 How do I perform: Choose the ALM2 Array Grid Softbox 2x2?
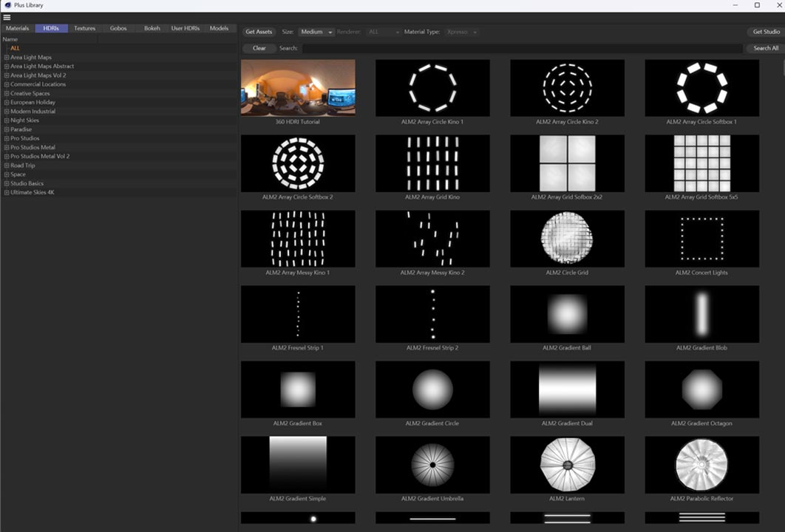pyautogui.click(x=567, y=163)
